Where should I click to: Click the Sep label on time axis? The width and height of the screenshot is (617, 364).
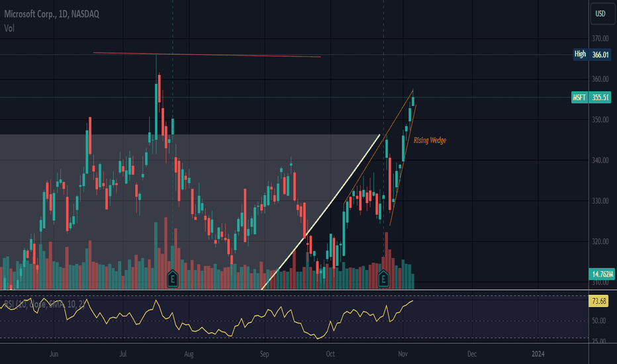pos(264,354)
